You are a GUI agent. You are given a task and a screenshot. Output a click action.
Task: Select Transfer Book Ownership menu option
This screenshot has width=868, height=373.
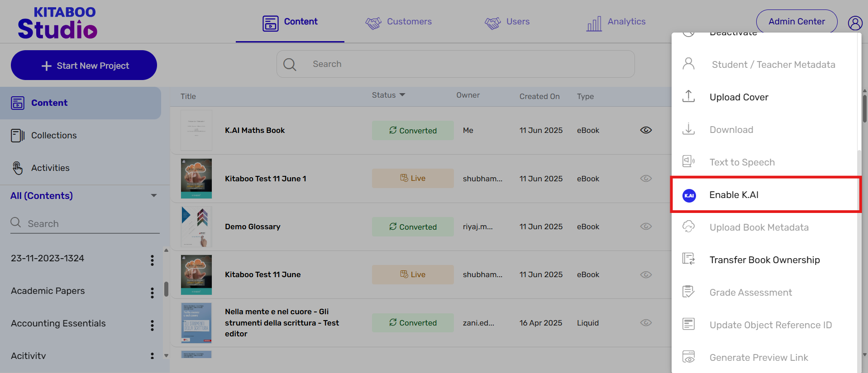pos(764,260)
